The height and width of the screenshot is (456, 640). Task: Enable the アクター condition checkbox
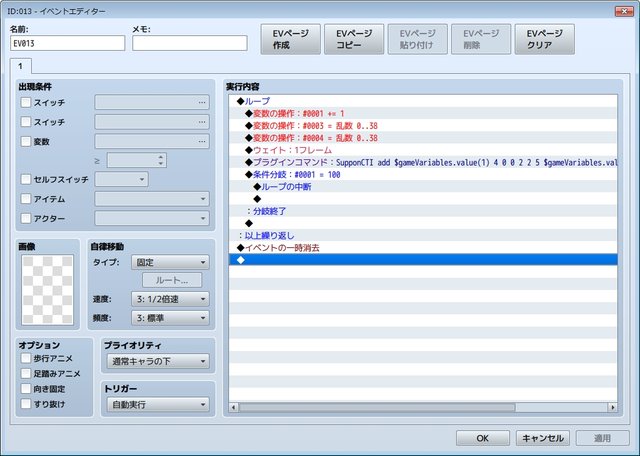(26, 218)
